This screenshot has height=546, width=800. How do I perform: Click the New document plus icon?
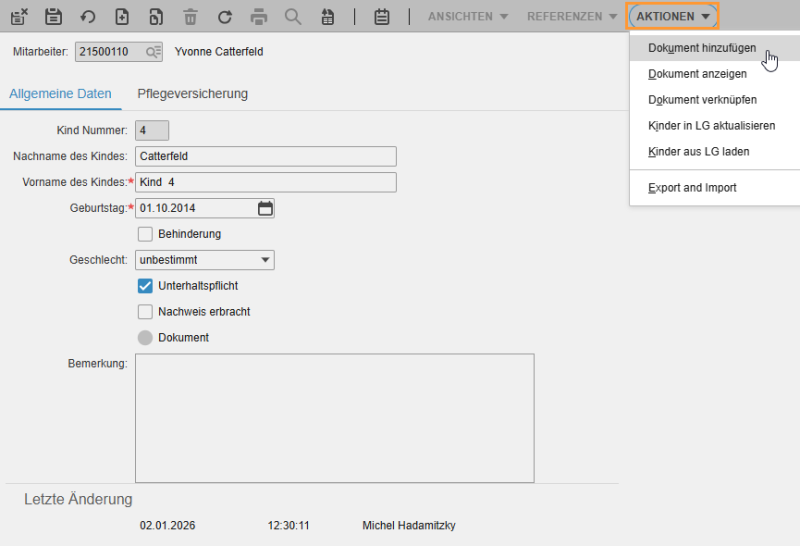click(x=121, y=17)
